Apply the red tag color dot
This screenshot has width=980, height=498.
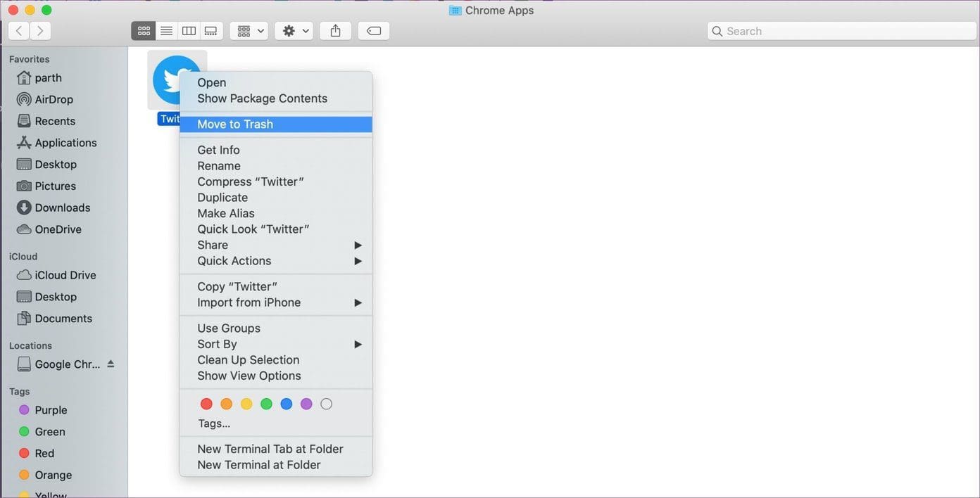click(x=206, y=404)
